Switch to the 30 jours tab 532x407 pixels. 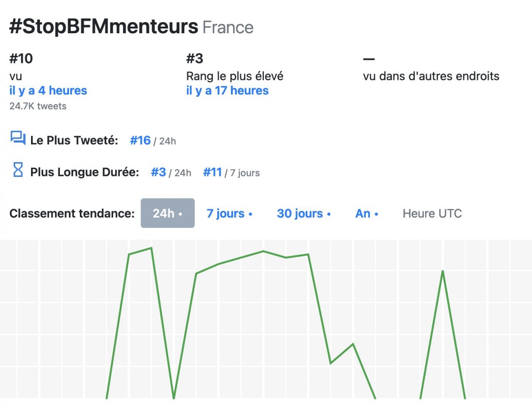point(304,213)
